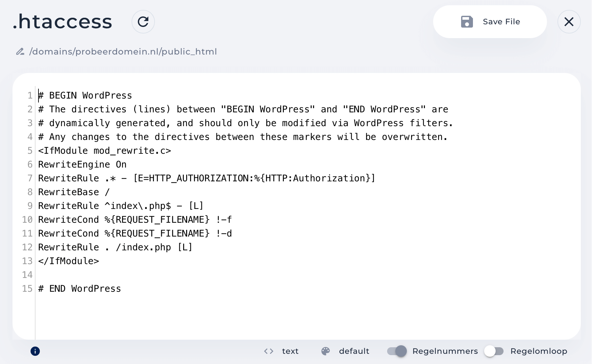Click the floppy disk save icon
Screen dimensions: 592x364
click(x=467, y=22)
